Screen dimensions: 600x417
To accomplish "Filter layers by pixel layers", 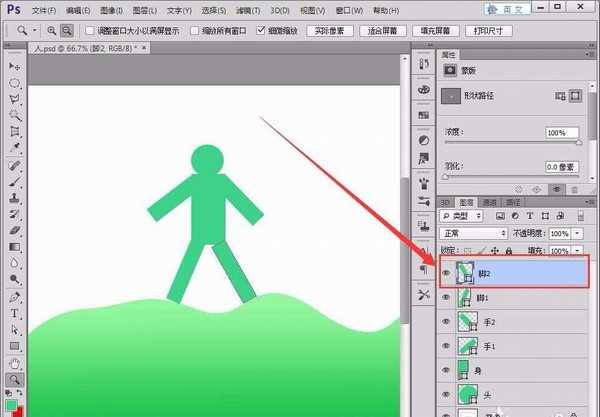I will [500, 216].
